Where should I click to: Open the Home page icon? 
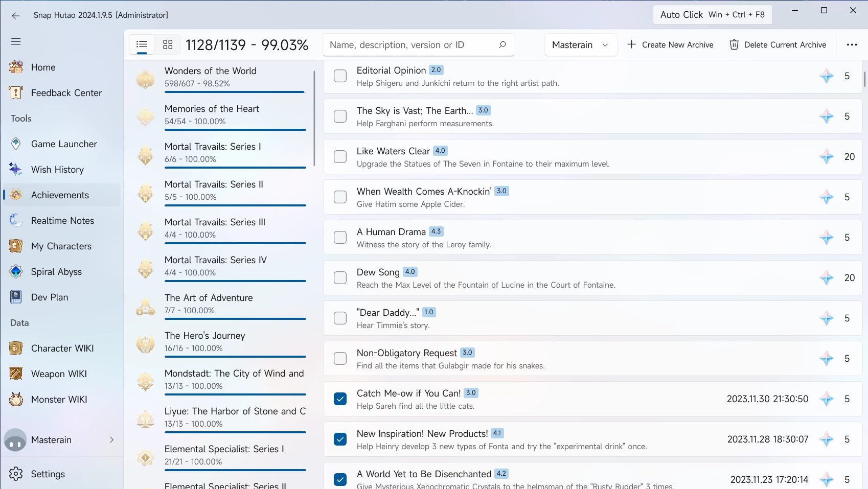(x=16, y=67)
